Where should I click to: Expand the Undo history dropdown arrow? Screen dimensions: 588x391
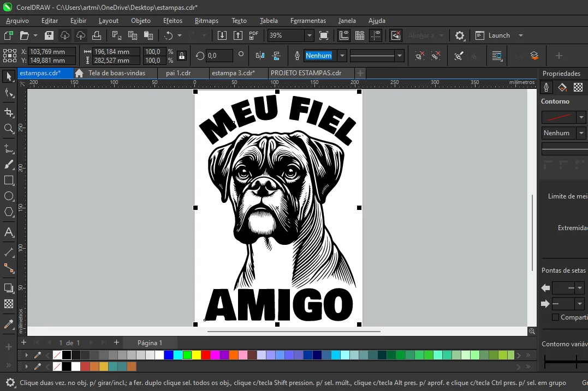coord(179,35)
